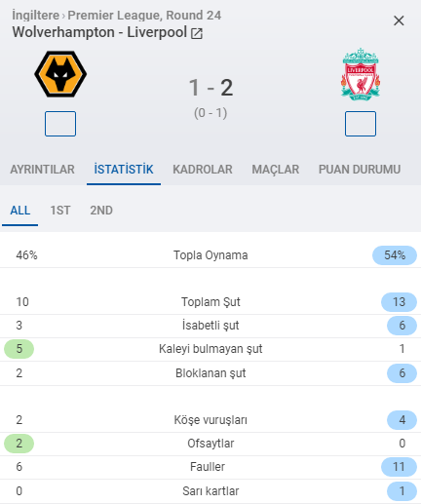Tick the box under Liverpool logo
The image size is (421, 504).
point(361,124)
